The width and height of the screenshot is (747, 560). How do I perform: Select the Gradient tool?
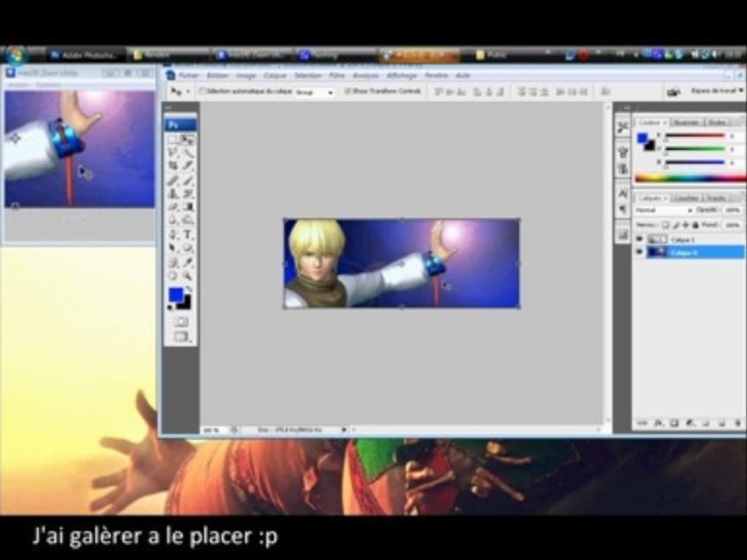point(188,207)
